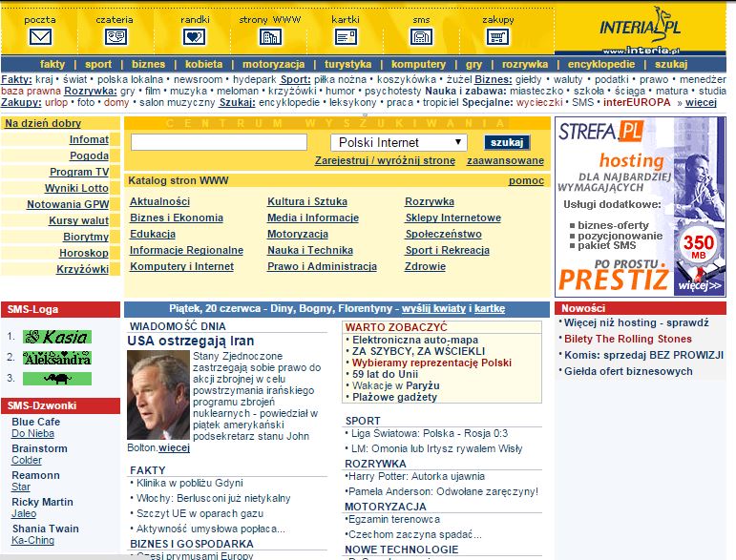Open the Bilety The Rolling Stones link
The height and width of the screenshot is (560, 736).
627,339
